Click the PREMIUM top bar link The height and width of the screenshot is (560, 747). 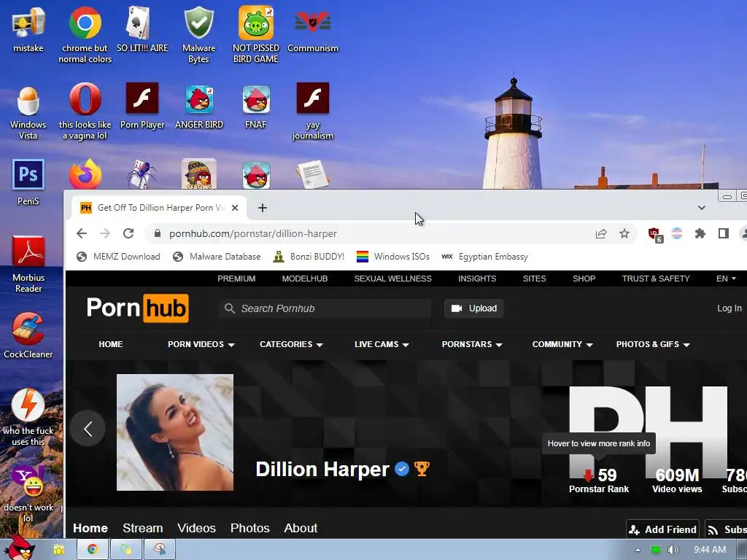(x=236, y=279)
